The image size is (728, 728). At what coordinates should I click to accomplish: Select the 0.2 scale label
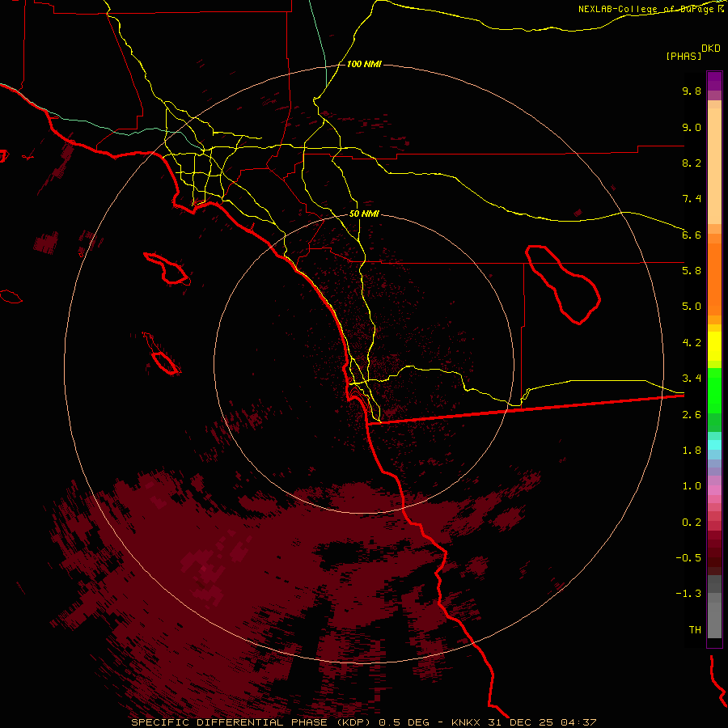pyautogui.click(x=692, y=523)
